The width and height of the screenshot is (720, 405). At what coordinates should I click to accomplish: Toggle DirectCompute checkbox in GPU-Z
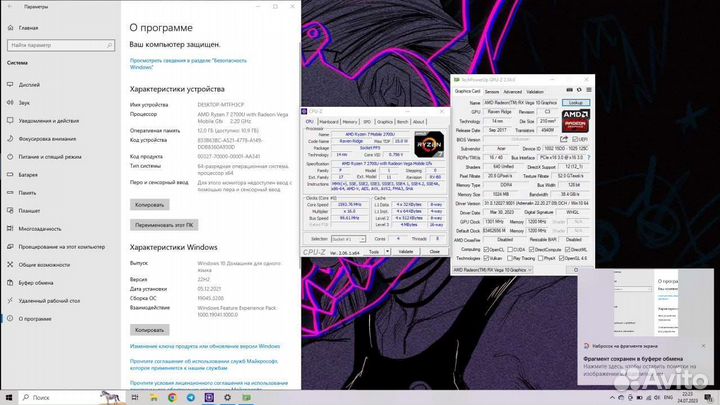coord(531,249)
